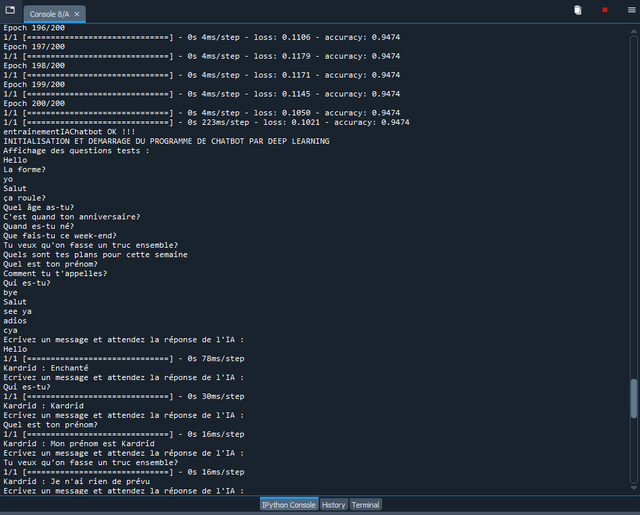The image size is (640, 515).
Task: Click the 'loss: 0.1106' epoch result line
Action: coord(202,37)
